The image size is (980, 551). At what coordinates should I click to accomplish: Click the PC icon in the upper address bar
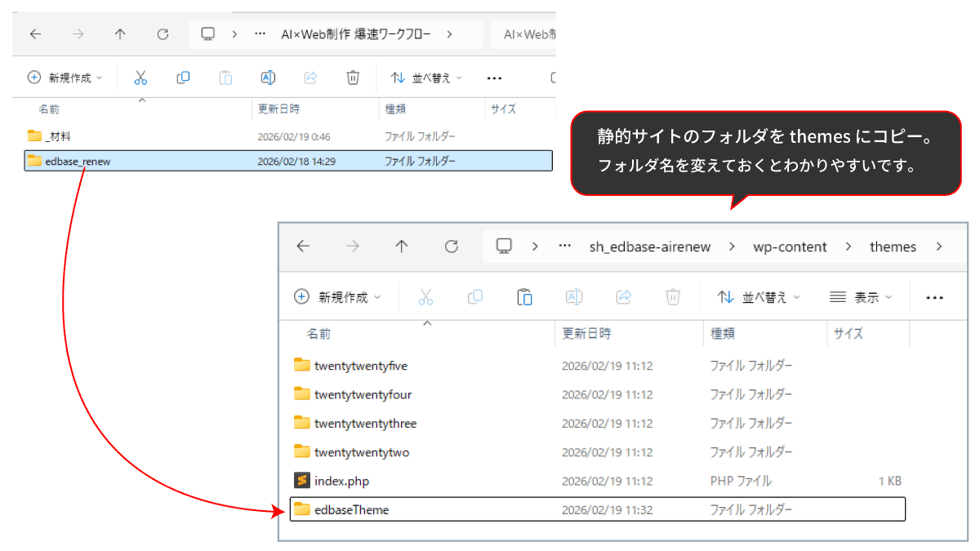click(208, 34)
